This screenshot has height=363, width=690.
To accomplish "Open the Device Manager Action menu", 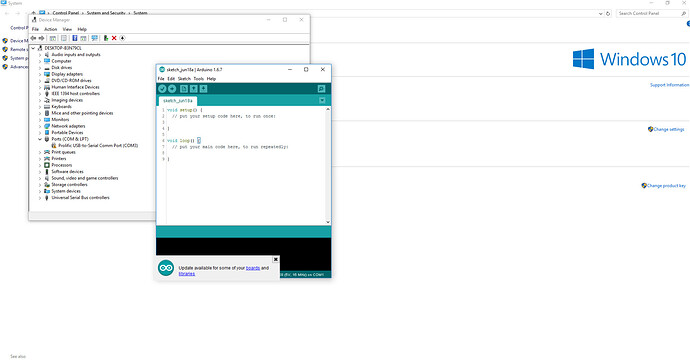I will click(51, 29).
